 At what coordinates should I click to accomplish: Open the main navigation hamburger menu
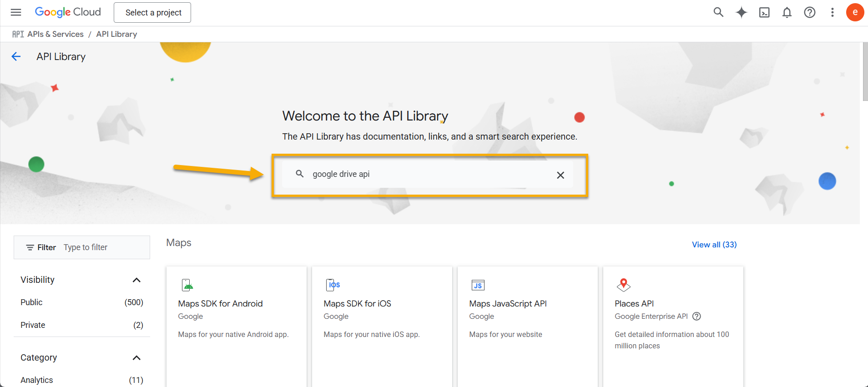(x=16, y=12)
